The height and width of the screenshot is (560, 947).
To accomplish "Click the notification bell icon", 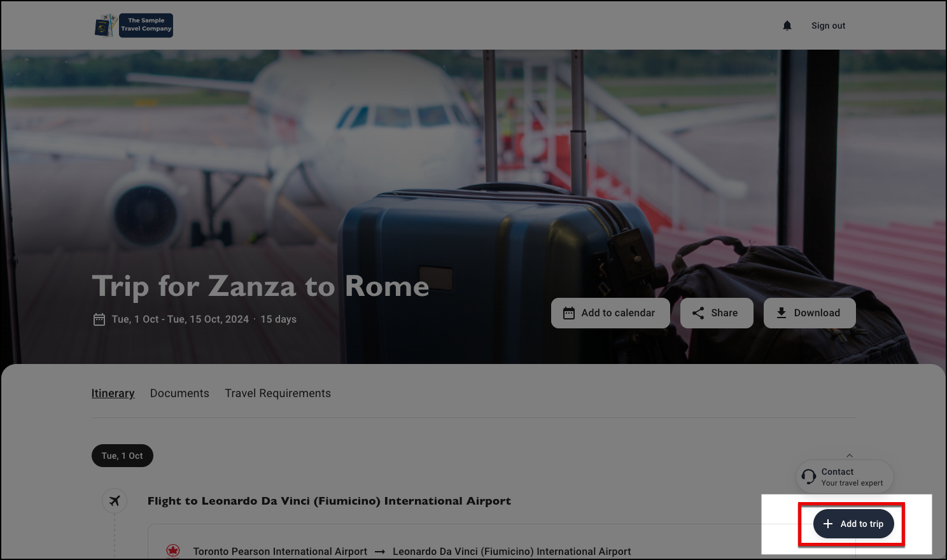I will 787,25.
